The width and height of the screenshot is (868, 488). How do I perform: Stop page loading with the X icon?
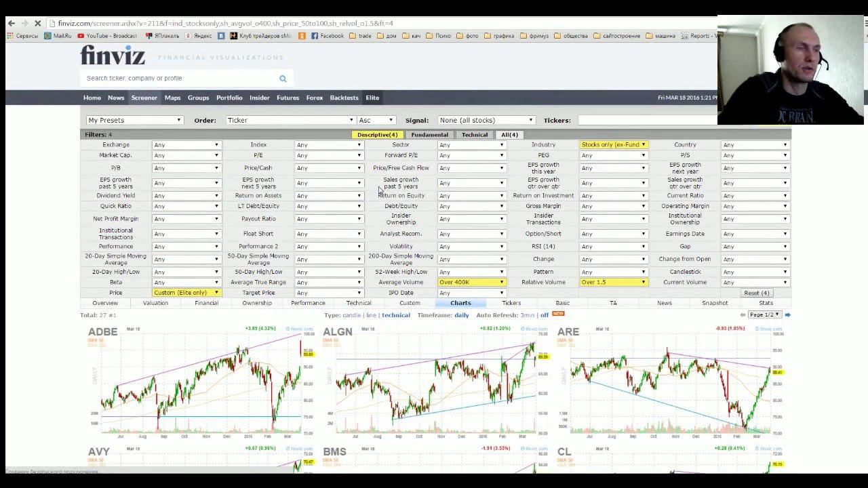[38, 23]
